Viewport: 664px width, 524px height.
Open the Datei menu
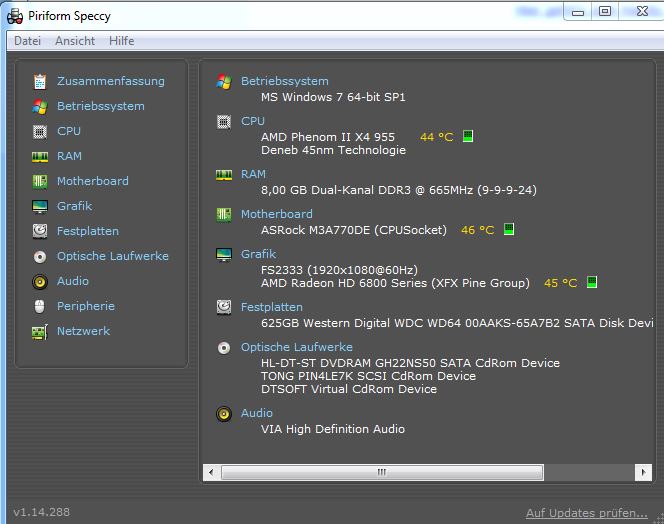coord(28,41)
